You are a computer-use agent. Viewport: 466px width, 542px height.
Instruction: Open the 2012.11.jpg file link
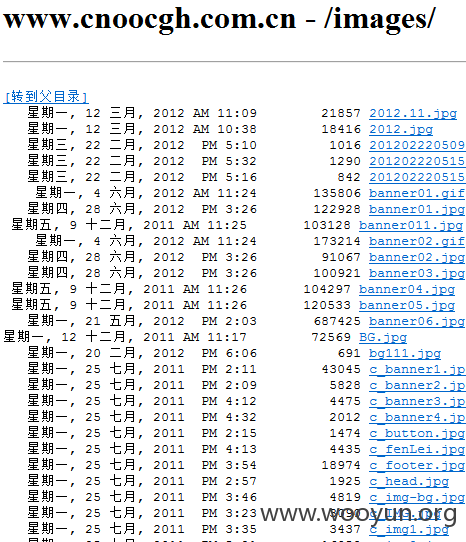413,113
